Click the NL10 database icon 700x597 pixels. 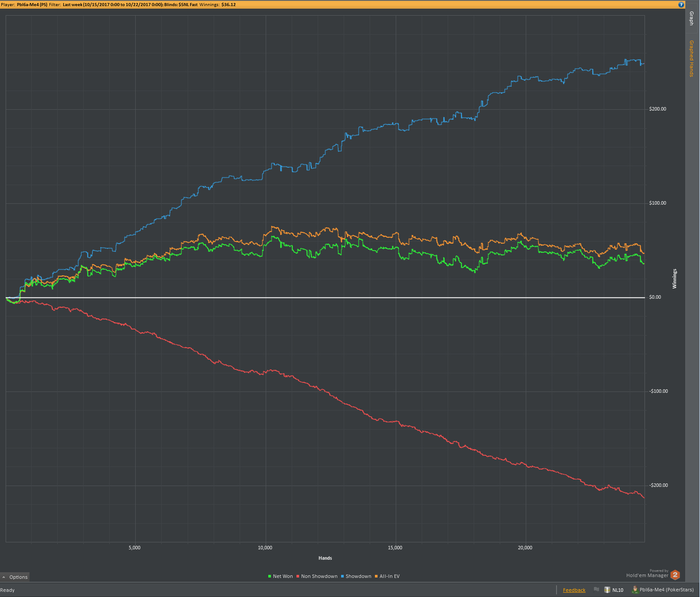click(607, 589)
